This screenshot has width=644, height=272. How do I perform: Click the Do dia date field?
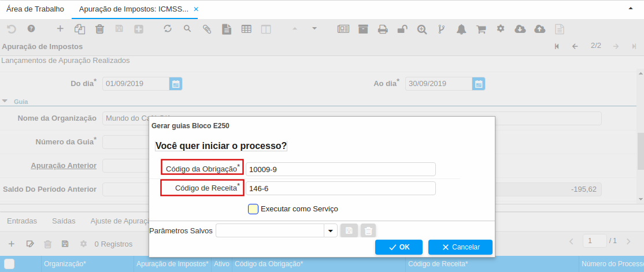(135, 84)
